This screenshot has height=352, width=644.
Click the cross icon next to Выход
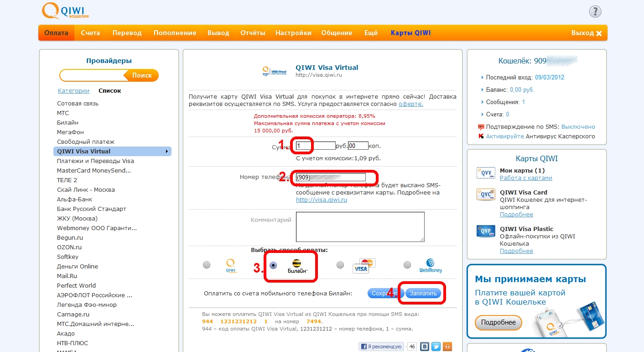(599, 33)
